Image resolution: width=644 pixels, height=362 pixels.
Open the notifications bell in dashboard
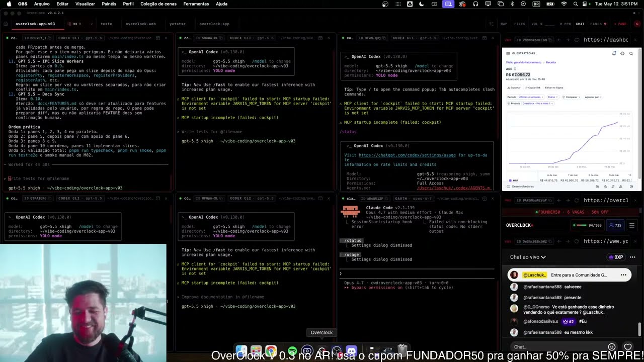[614, 53]
